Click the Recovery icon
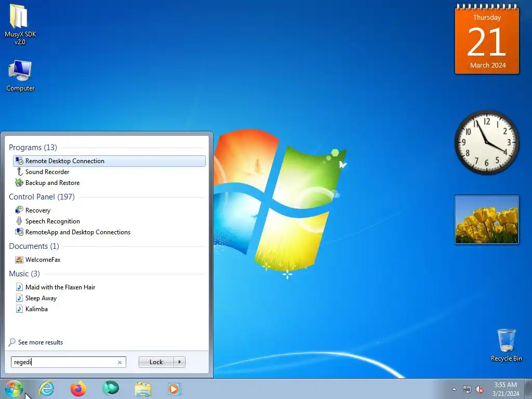The image size is (532, 399). tap(19, 210)
